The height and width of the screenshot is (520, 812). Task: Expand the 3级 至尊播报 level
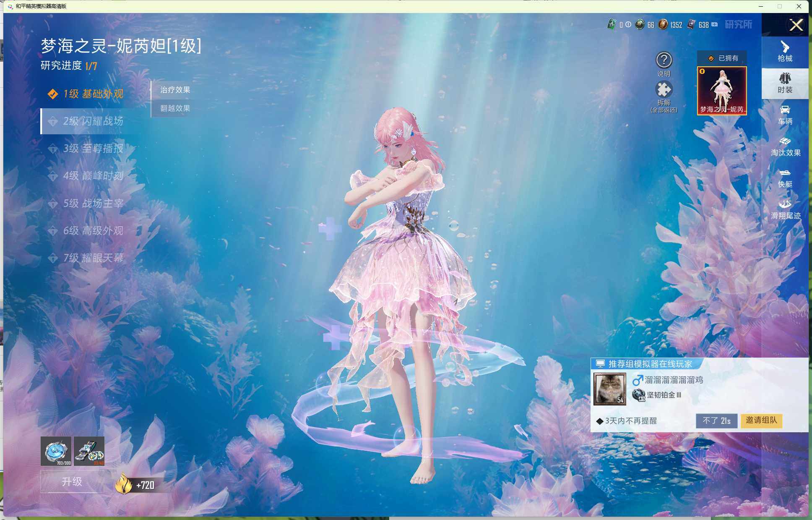[x=93, y=149]
